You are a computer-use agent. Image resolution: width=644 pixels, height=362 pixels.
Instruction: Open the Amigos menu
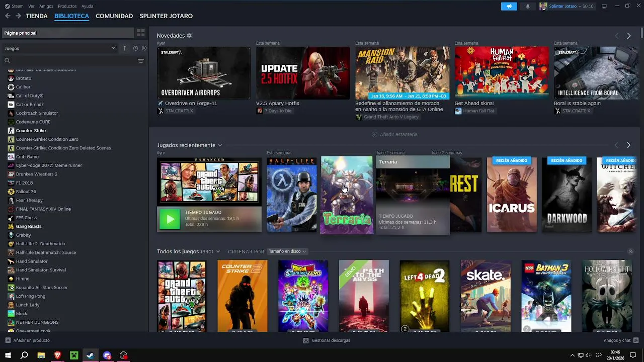(x=46, y=6)
